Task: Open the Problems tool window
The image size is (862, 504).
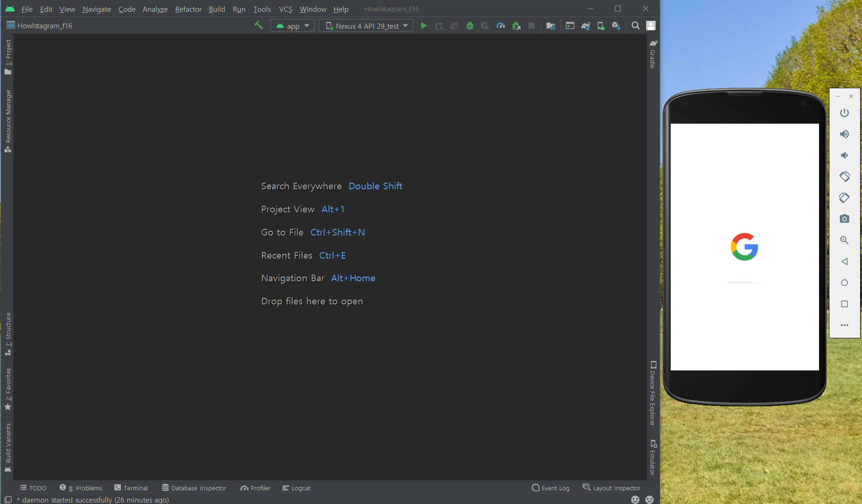Action: click(81, 488)
